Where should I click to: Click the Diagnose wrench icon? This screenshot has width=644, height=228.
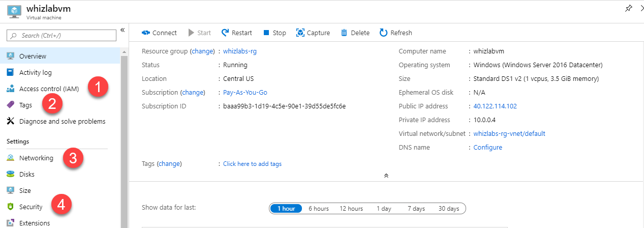10,121
